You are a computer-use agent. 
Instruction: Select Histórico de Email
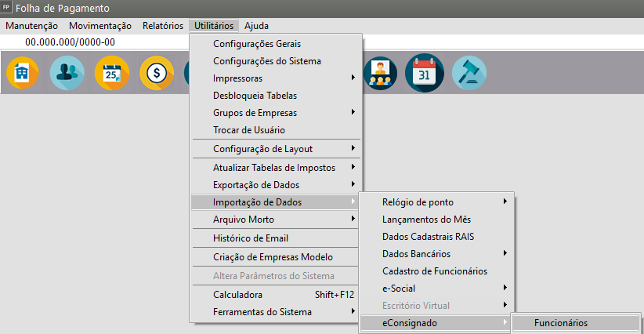(x=251, y=238)
